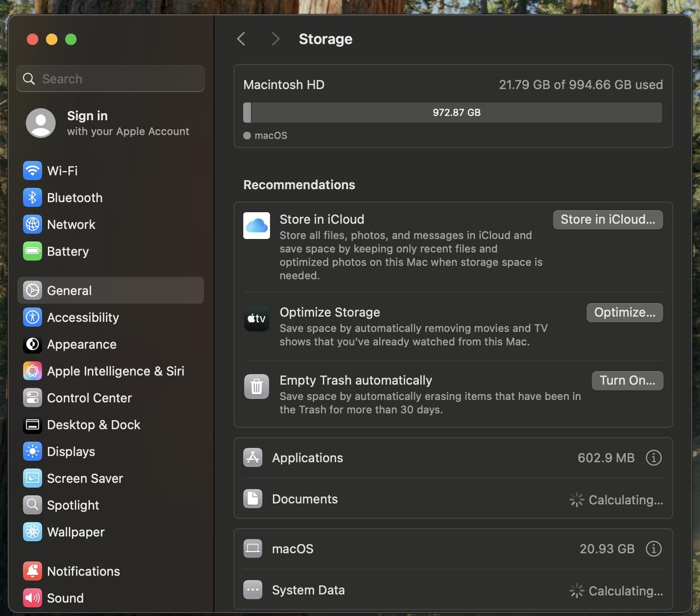Click the Search field in sidebar
700x616 pixels.
tap(111, 79)
